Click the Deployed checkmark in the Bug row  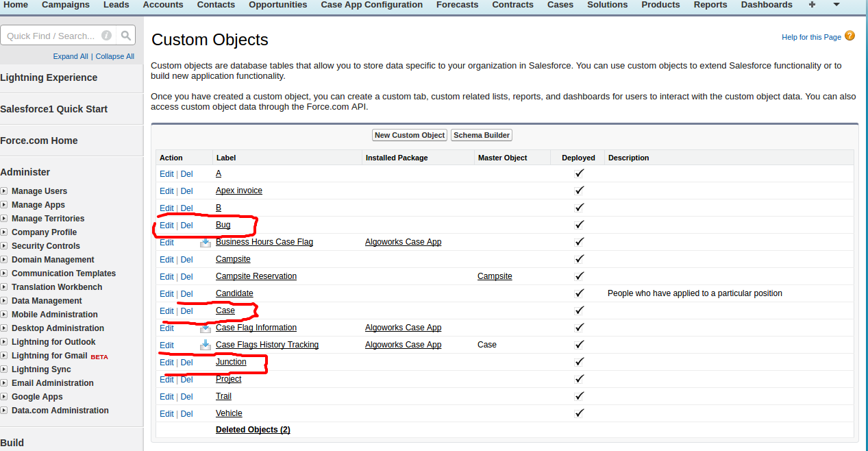[579, 224]
